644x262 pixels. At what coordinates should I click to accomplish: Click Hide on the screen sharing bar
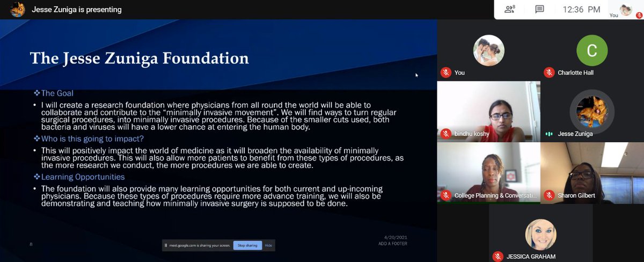tap(268, 245)
